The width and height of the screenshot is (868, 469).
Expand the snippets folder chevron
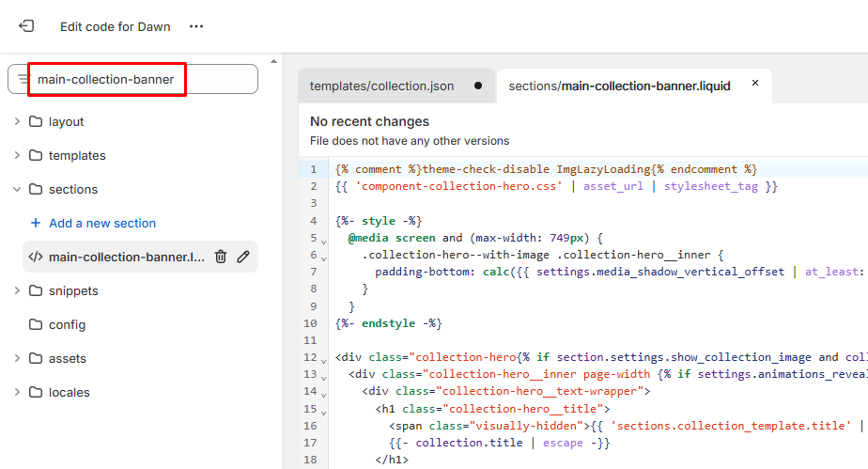coord(17,290)
